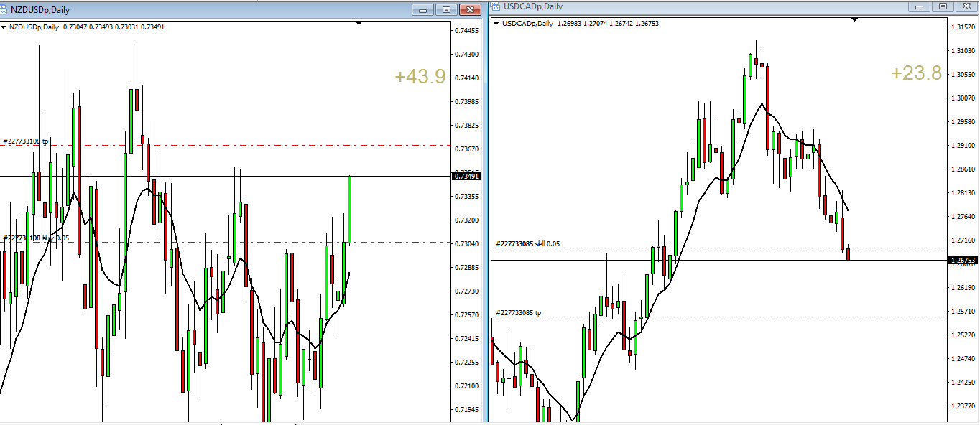Click the NZDUSDp window title bar icon
Screen dimensions: 980x425
5,9
